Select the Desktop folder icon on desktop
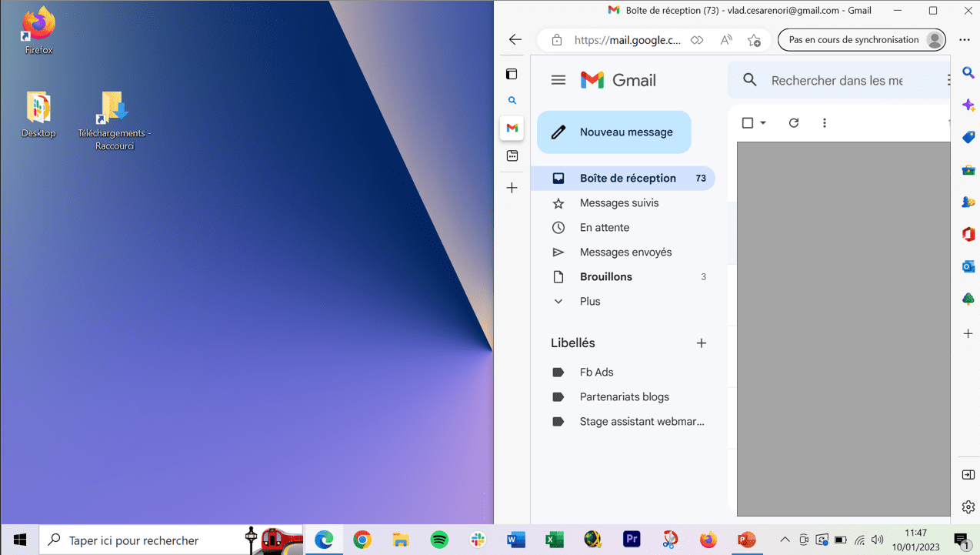This screenshot has height=555, width=980. coord(38,114)
